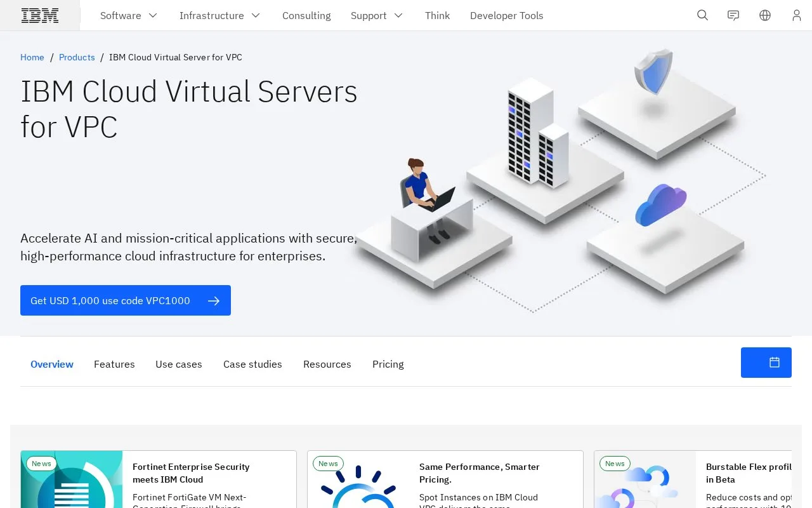Open Think in the top navigation
This screenshot has height=508, width=812.
click(x=437, y=15)
